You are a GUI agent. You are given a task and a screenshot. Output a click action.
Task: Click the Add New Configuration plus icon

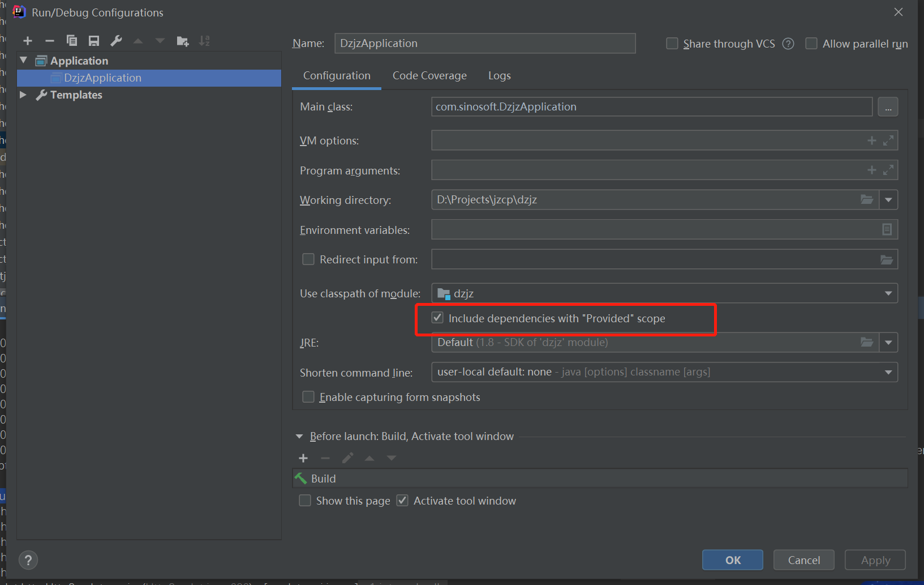tap(28, 41)
